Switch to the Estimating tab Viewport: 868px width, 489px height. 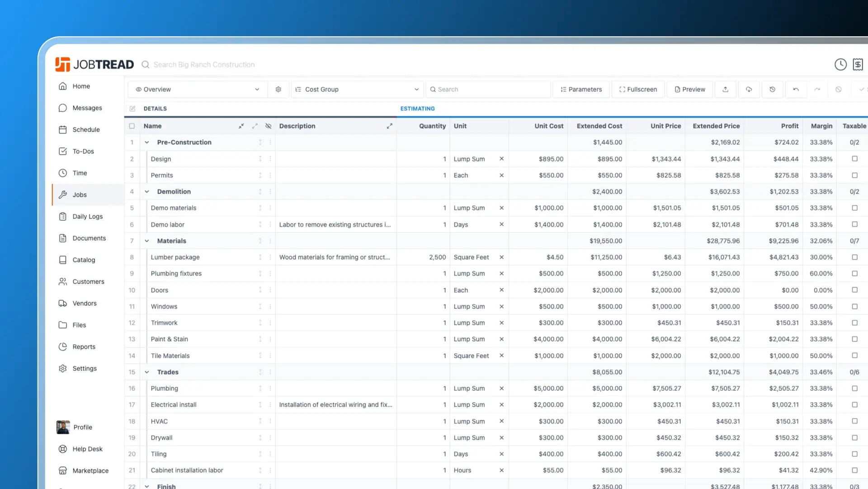click(417, 109)
